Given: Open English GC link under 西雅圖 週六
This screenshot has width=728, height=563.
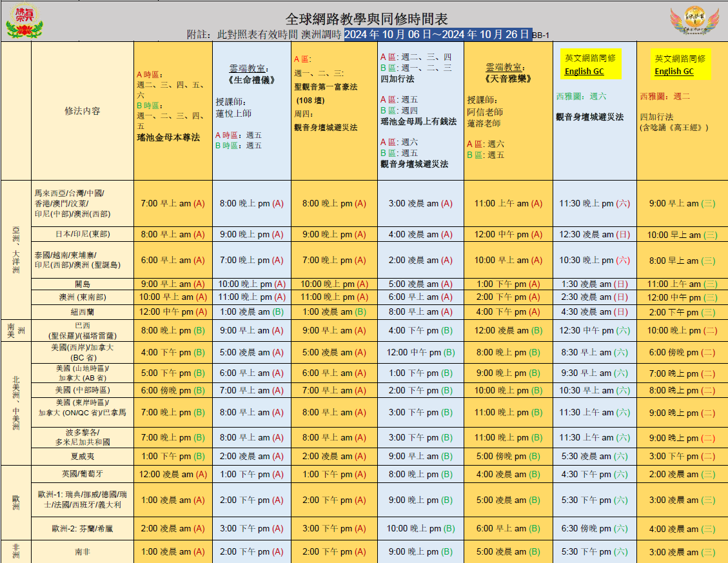Looking at the screenshot, I should coord(584,72).
